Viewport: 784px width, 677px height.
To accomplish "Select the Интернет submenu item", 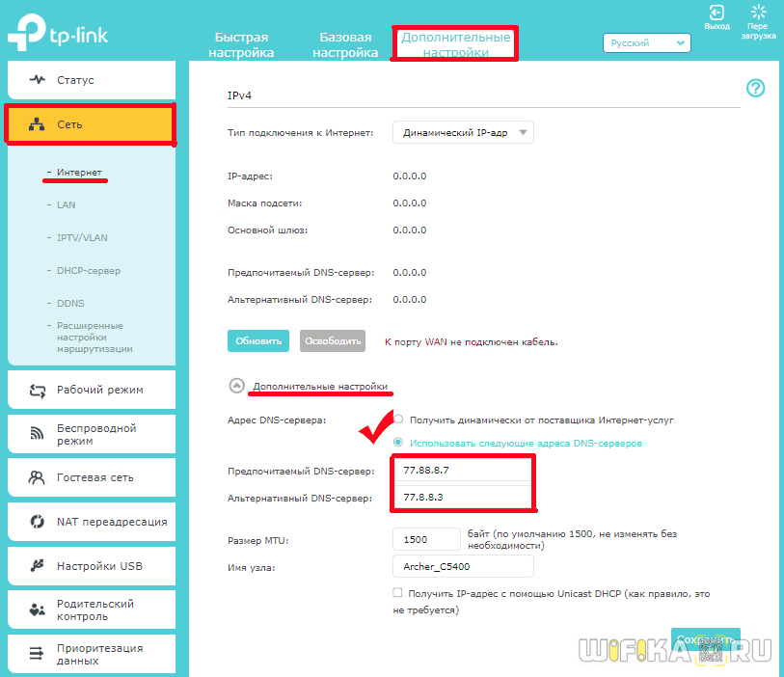I will click(x=79, y=172).
